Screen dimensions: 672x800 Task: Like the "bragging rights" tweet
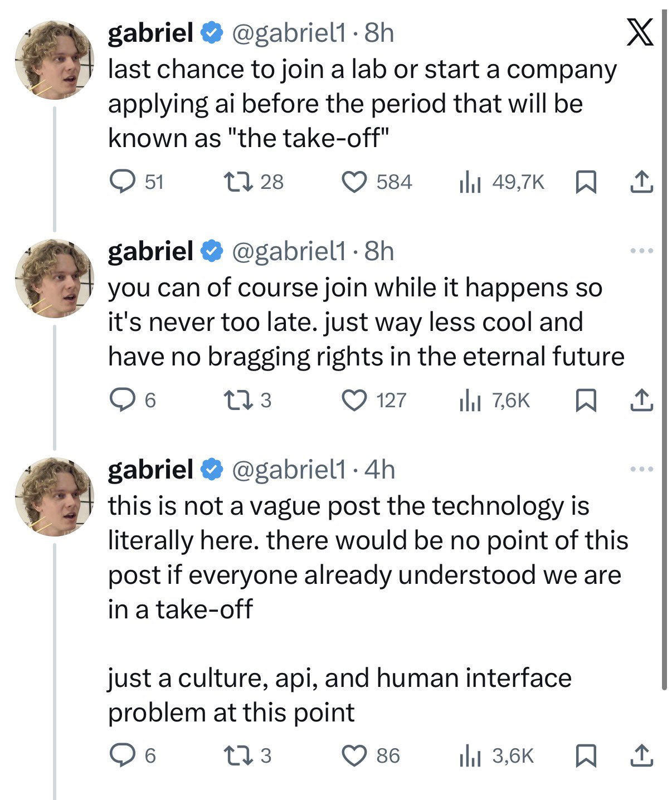click(354, 401)
